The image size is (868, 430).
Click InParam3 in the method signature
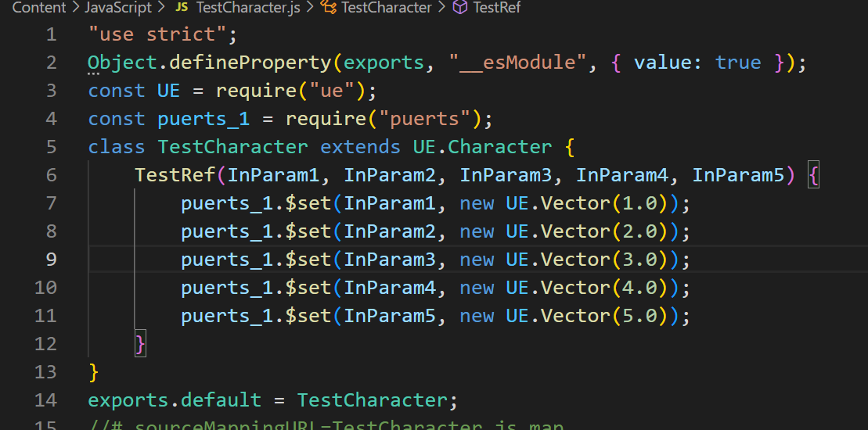coord(506,175)
